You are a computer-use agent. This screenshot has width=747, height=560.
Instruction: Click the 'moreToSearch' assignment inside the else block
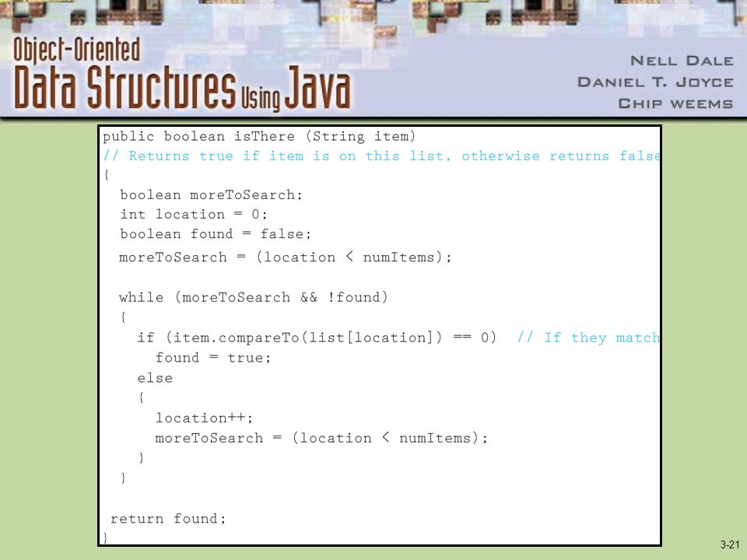321,438
